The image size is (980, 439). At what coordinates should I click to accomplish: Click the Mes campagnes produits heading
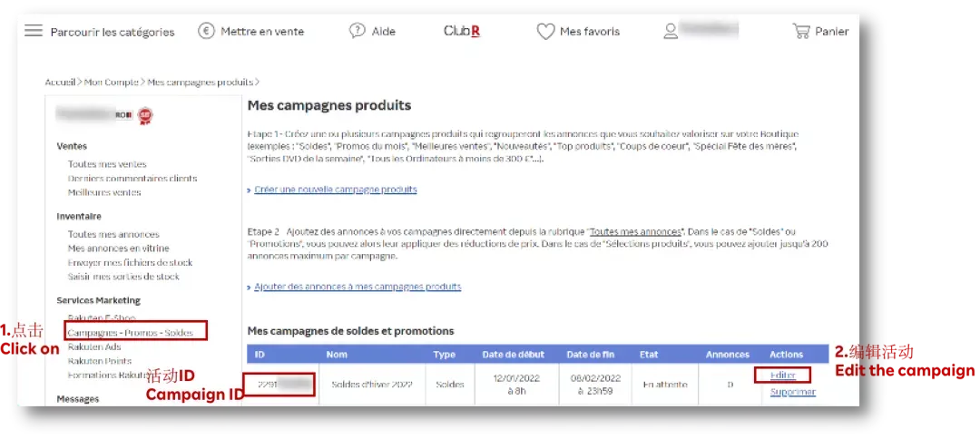(329, 105)
